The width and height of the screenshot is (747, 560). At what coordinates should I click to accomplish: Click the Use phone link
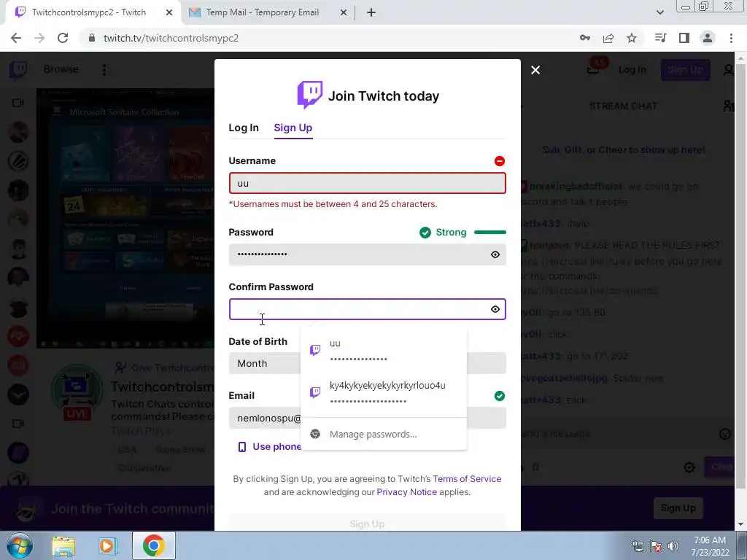point(269,447)
